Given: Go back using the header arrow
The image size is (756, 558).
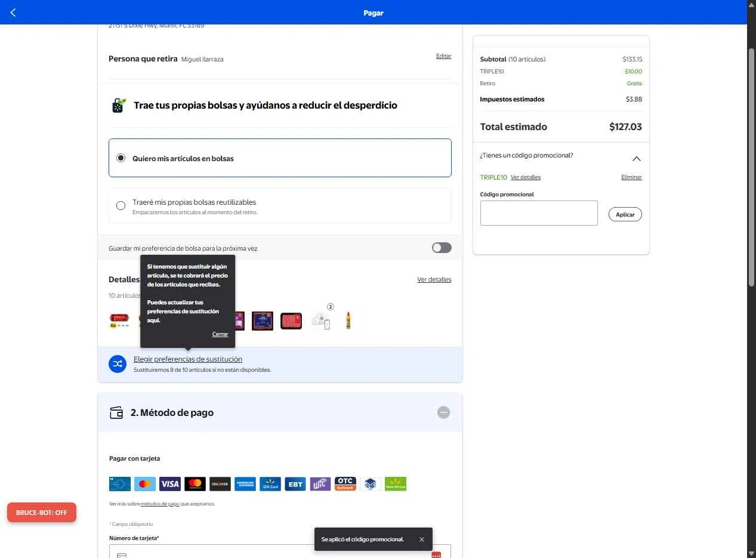Looking at the screenshot, I should tap(13, 13).
